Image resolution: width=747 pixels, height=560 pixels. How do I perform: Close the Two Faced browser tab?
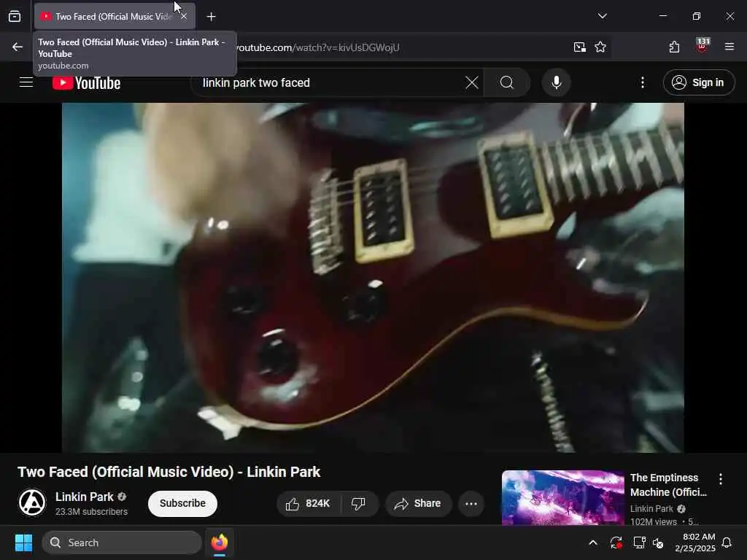click(x=184, y=16)
